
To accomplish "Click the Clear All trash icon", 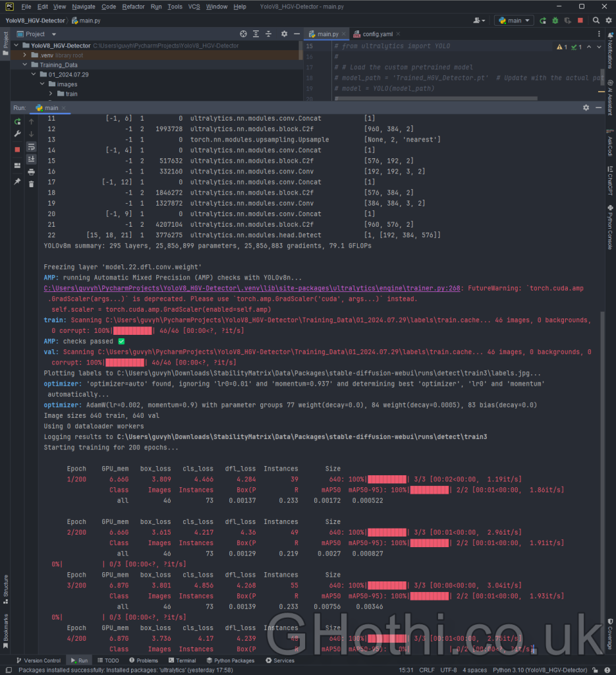I will coord(31,184).
